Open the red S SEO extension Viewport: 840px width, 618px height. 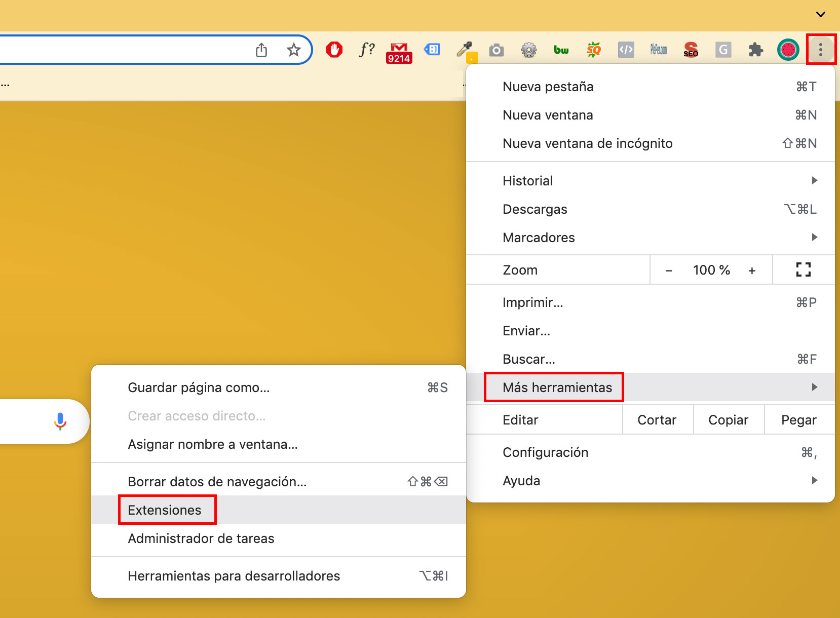click(691, 50)
